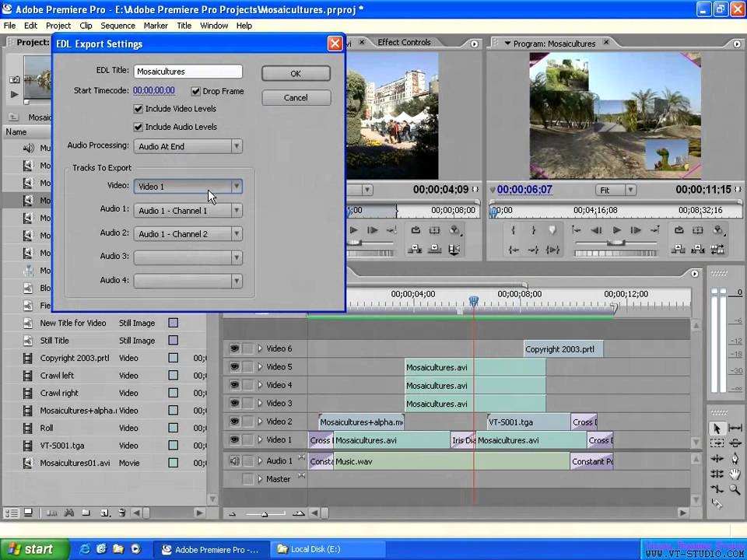Click Program timecode 00;00;06;07
This screenshot has width=747, height=560.
click(x=524, y=190)
